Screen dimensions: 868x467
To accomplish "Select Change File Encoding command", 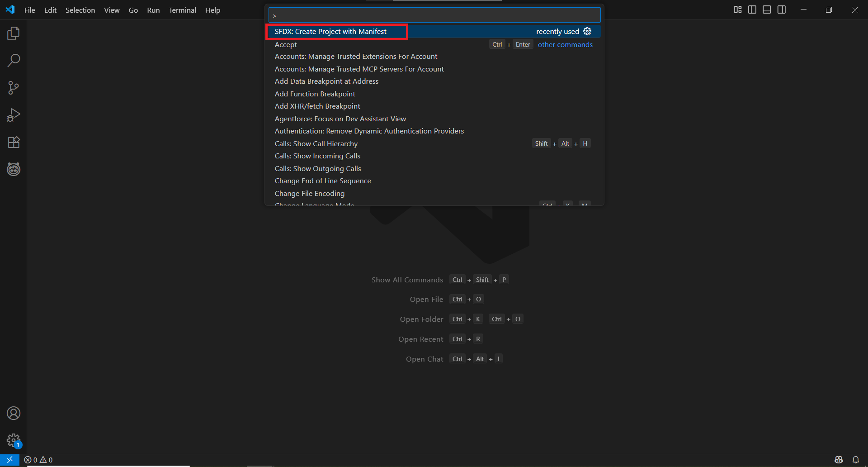I will tap(434, 194).
